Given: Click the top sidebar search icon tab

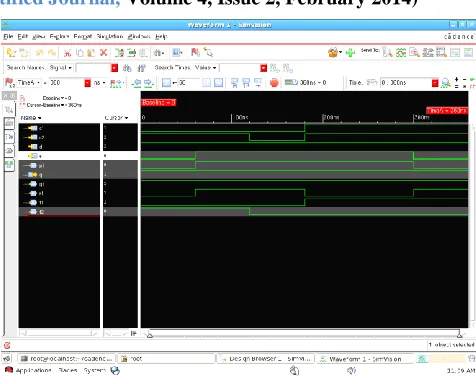Looking at the screenshot, I should [9, 109].
